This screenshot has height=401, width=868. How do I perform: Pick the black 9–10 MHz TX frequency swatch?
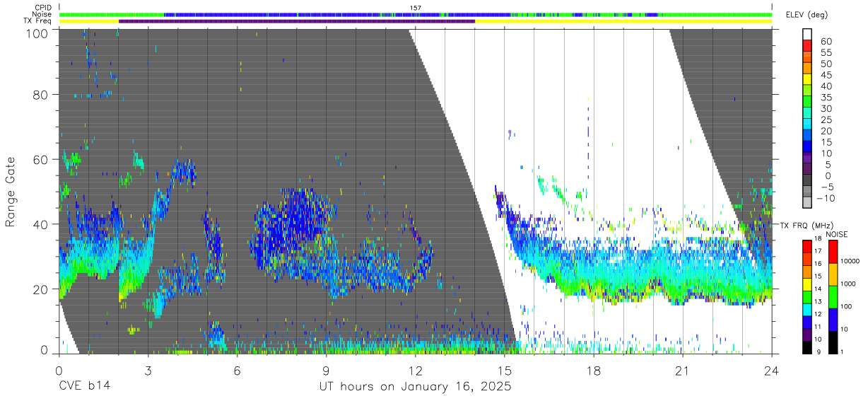pos(808,347)
